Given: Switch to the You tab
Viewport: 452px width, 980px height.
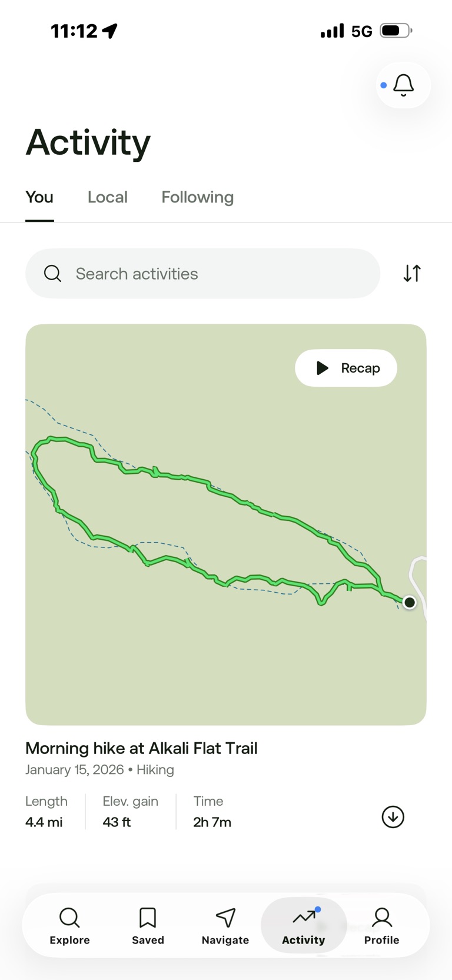Looking at the screenshot, I should (x=39, y=197).
